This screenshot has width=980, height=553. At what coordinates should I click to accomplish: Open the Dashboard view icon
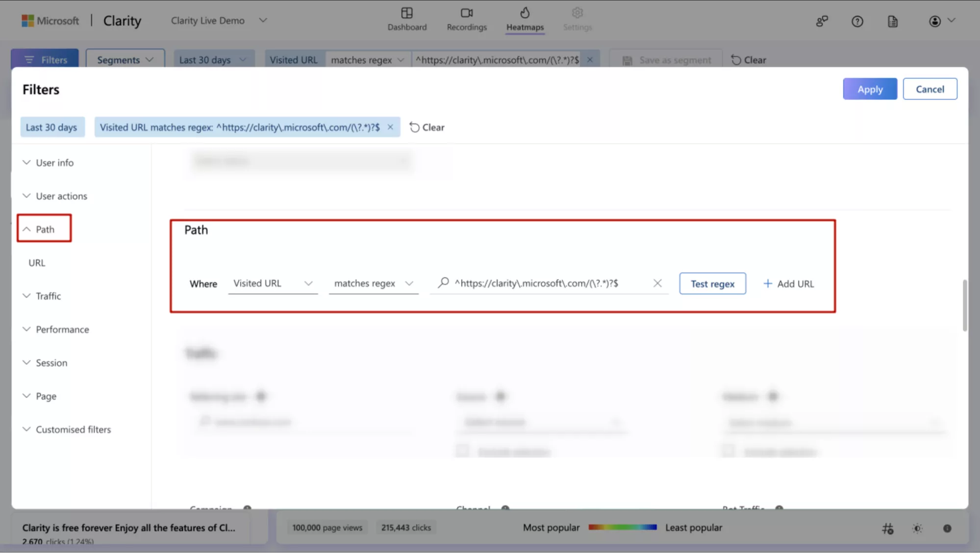[x=406, y=13]
